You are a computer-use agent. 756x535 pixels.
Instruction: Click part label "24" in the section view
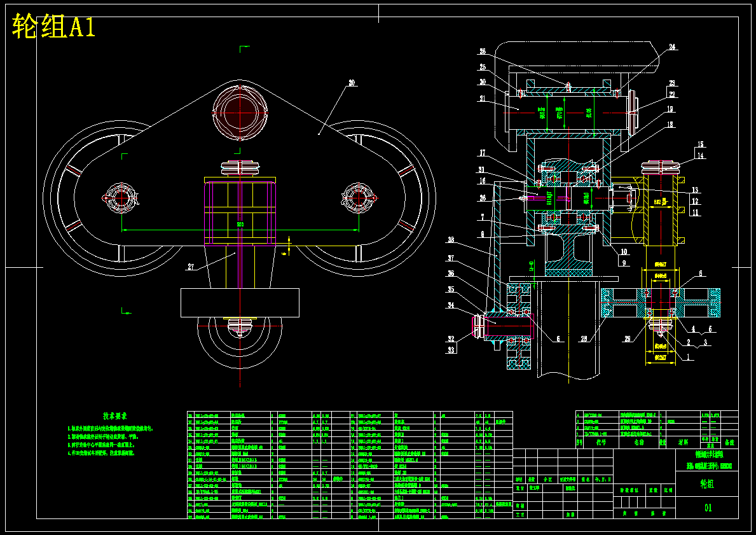[672, 47]
